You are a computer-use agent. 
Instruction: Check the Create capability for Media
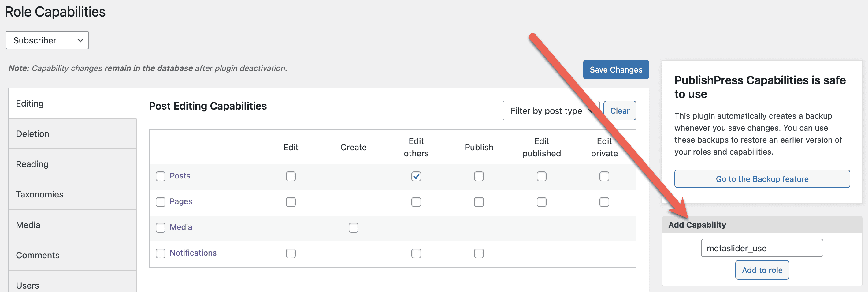point(354,228)
